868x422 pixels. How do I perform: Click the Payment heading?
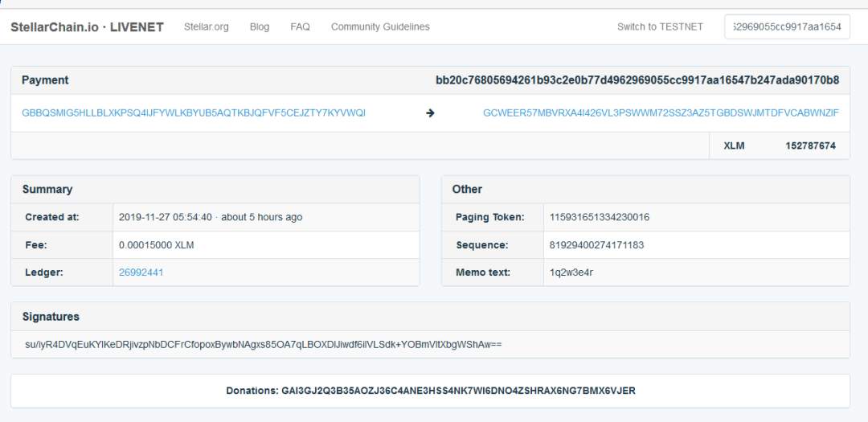point(45,80)
